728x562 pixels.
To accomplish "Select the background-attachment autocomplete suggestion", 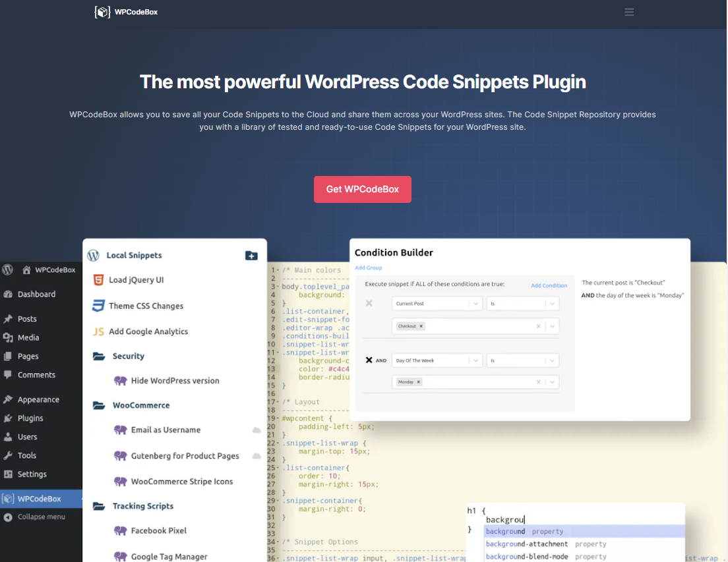I will click(526, 544).
